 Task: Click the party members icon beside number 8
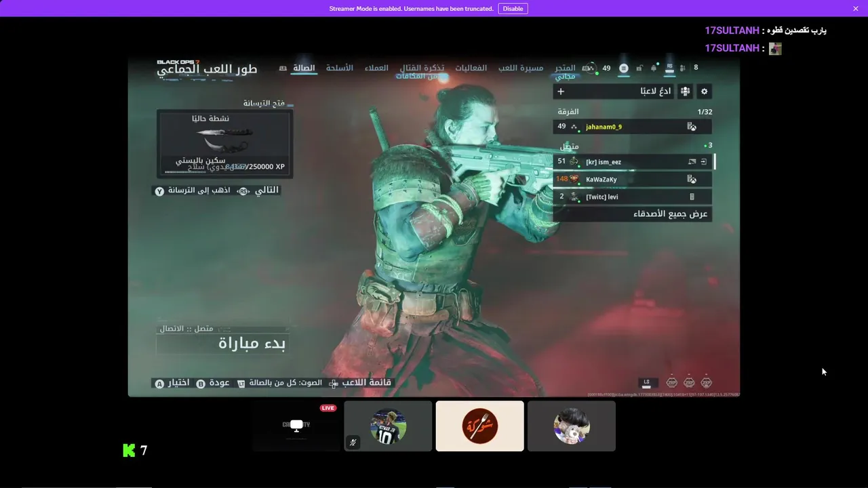[682, 68]
